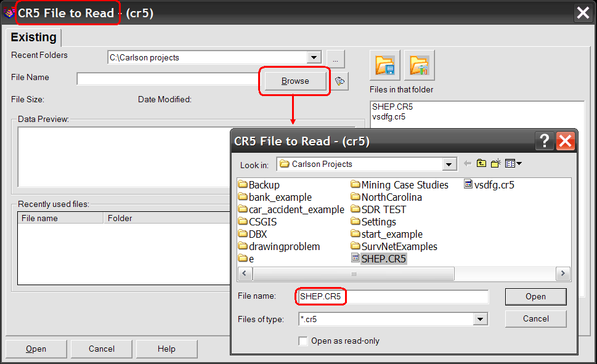Select the SurvNetExamples folder
597x364 pixels.
394,246
